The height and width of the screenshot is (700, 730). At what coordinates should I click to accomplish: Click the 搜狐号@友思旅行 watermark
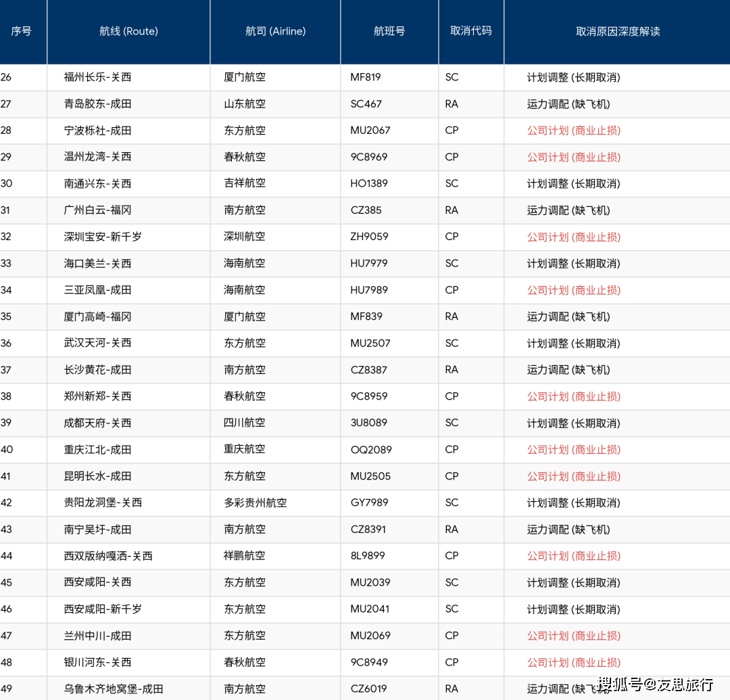pos(655,684)
